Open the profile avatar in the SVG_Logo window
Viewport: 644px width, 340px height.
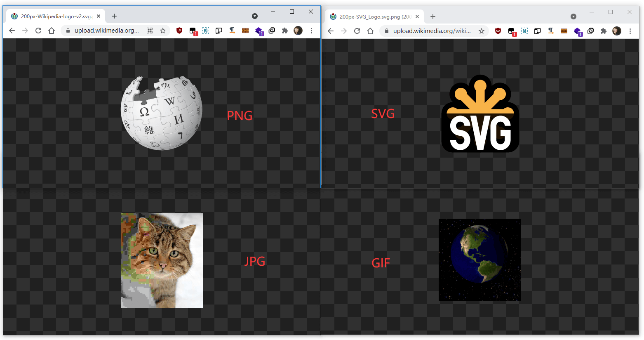pos(617,31)
